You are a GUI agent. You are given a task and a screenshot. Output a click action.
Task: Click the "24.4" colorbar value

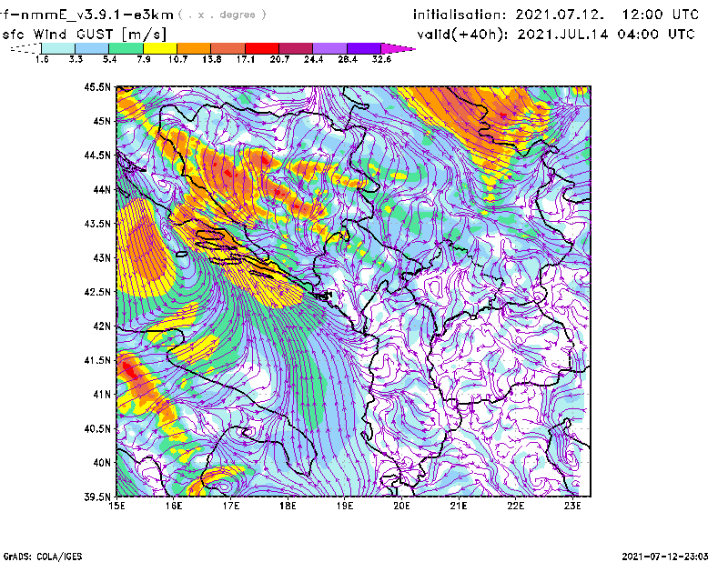(313, 59)
